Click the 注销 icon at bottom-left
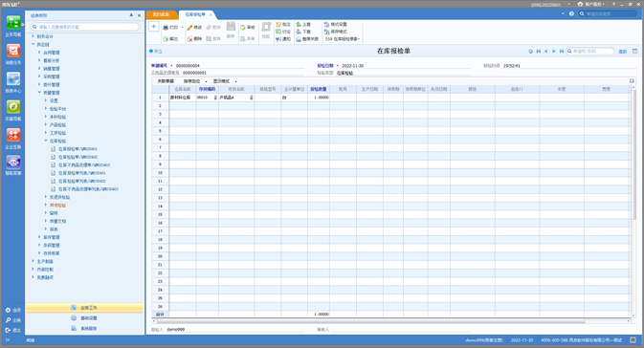This screenshot has height=348, width=644. 8,320
